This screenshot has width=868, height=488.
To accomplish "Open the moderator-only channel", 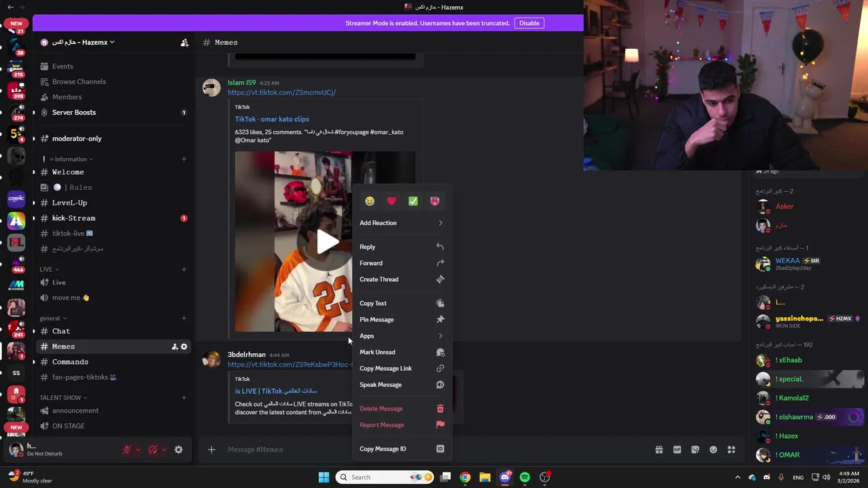I will (114, 138).
